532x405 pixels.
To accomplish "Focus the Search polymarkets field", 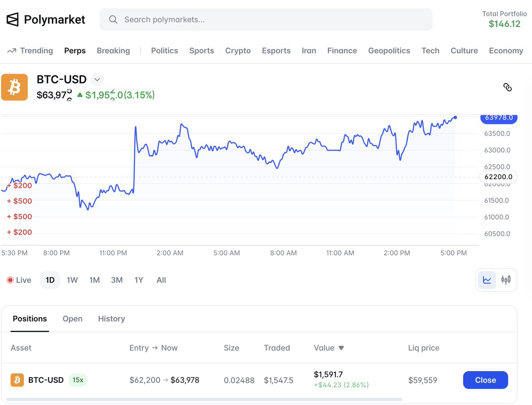I will (266, 20).
